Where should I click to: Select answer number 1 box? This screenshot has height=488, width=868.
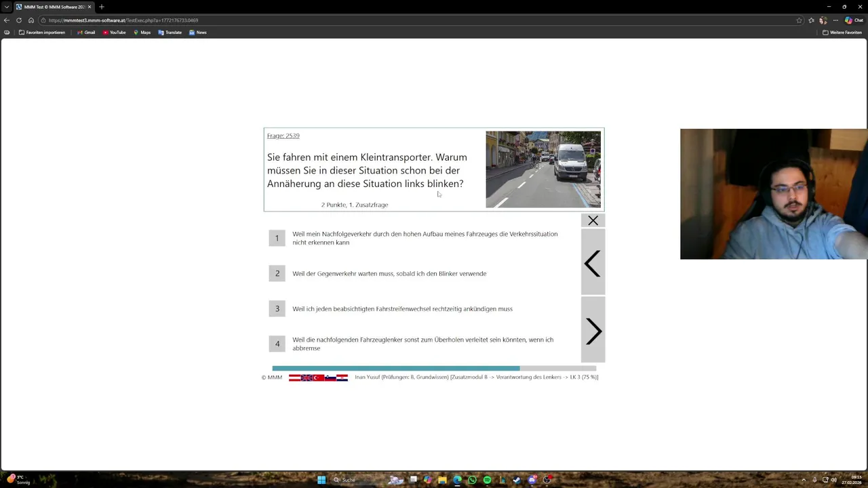277,238
